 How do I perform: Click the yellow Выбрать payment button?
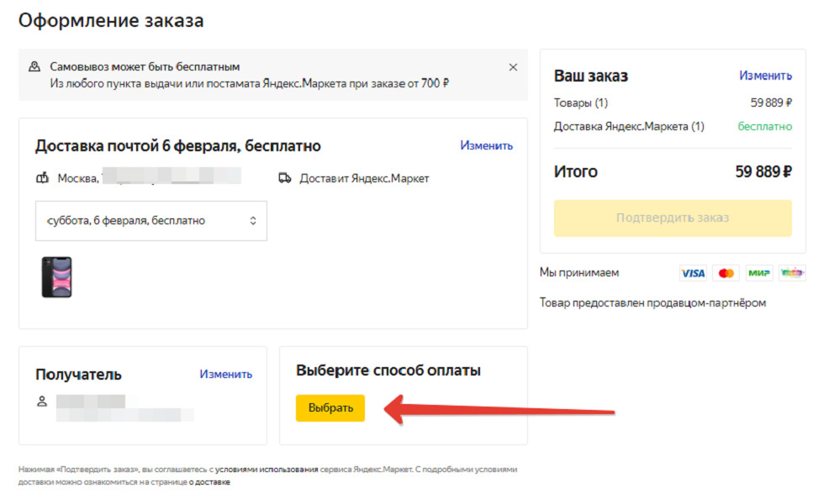[330, 407]
